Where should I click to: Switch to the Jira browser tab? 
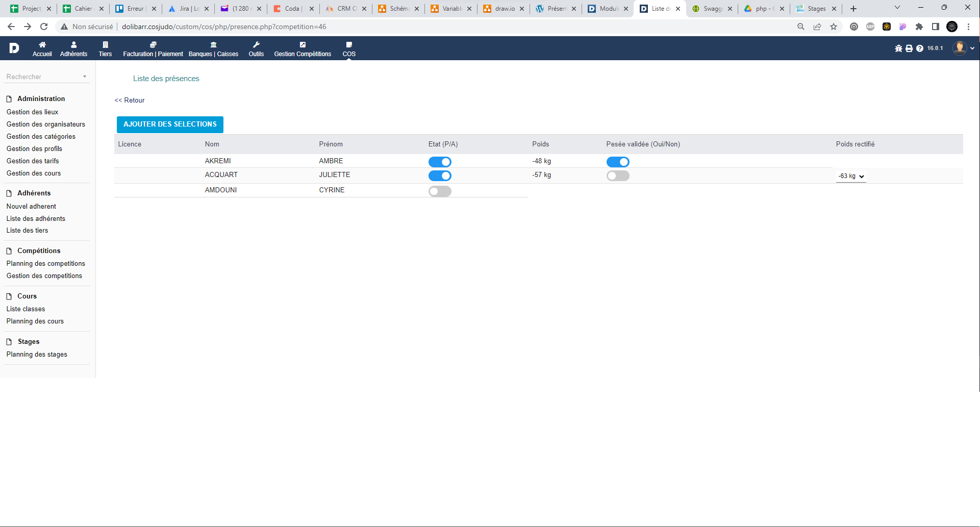pos(188,9)
